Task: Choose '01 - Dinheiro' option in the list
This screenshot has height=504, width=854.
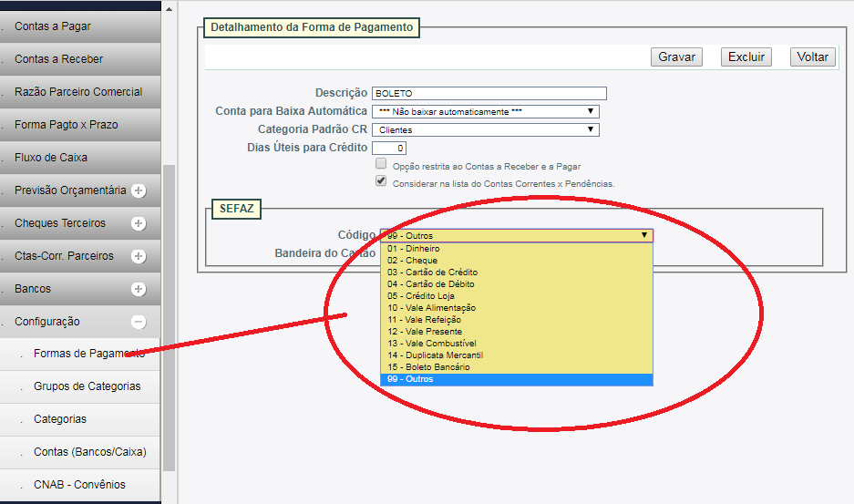Action: pyautogui.click(x=413, y=249)
